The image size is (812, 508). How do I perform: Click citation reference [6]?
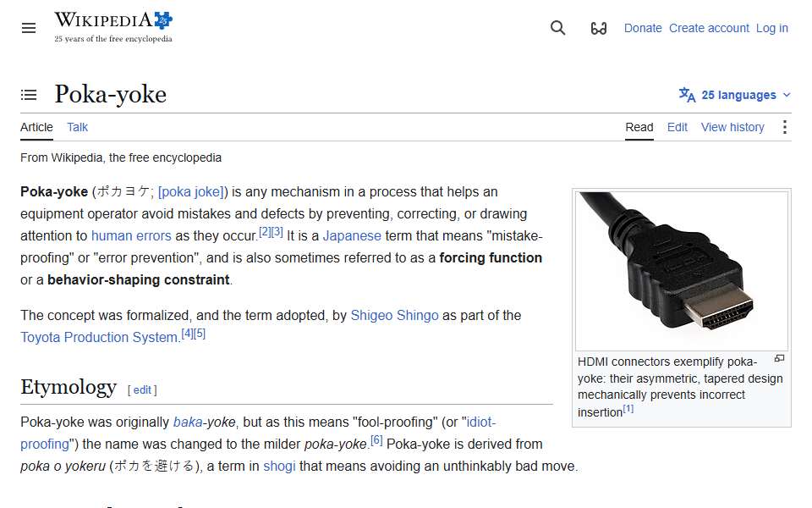(x=376, y=440)
